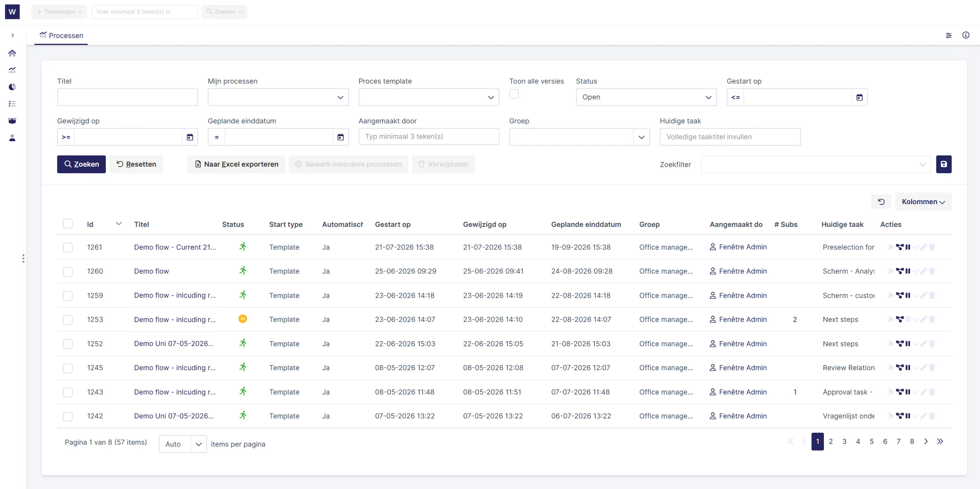The width and height of the screenshot is (980, 489).
Task: Click the Titel filter input field
Action: (x=128, y=97)
